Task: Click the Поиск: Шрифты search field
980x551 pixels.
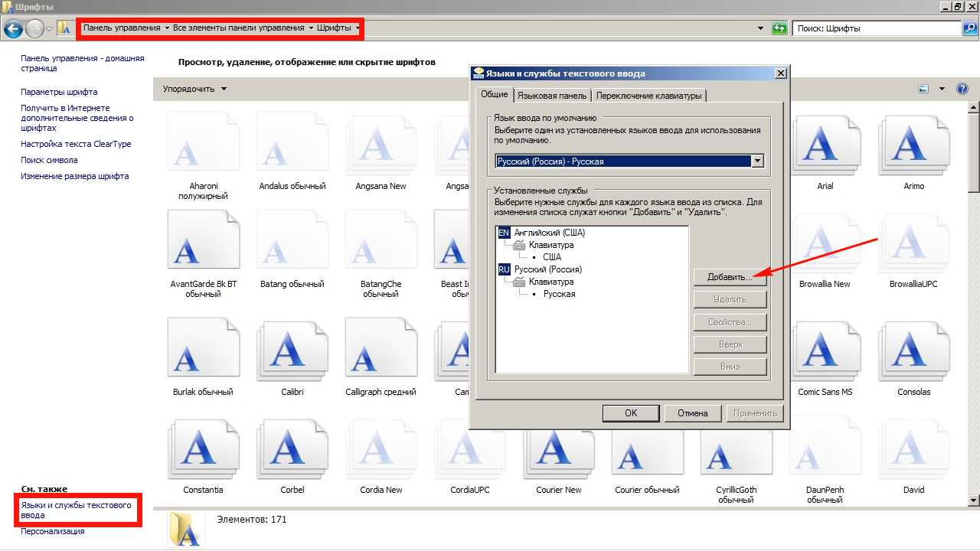Action: [x=877, y=28]
